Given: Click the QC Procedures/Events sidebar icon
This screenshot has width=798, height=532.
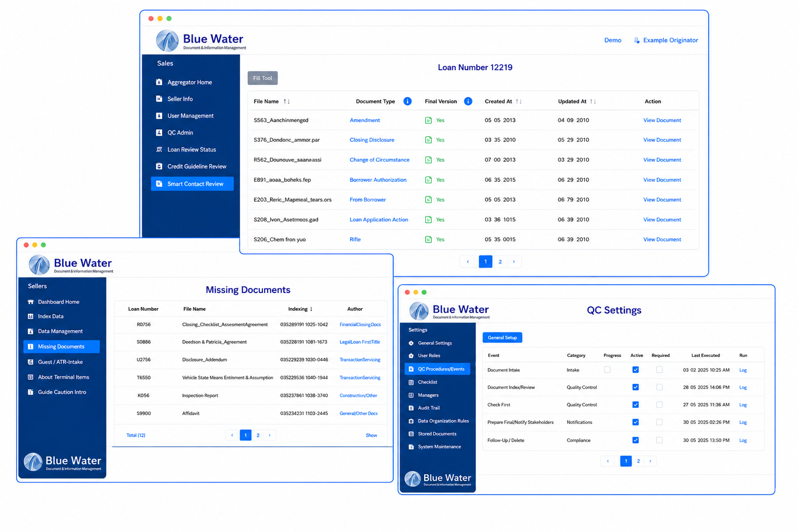Looking at the screenshot, I should click(x=411, y=369).
